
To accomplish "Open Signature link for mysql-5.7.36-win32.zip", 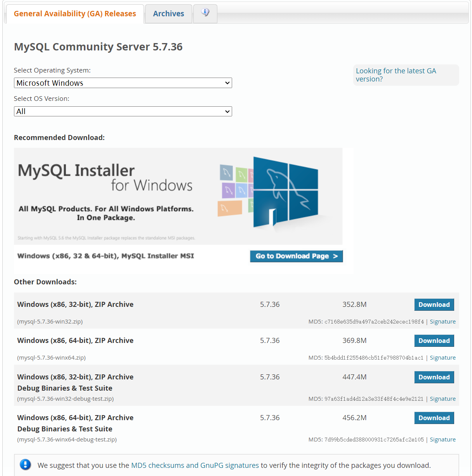I will pyautogui.click(x=442, y=322).
